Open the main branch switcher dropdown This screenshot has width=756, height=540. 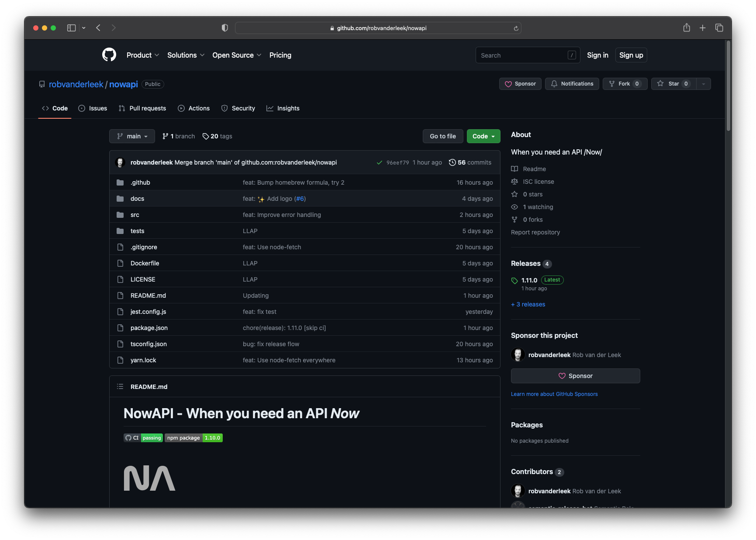point(132,136)
